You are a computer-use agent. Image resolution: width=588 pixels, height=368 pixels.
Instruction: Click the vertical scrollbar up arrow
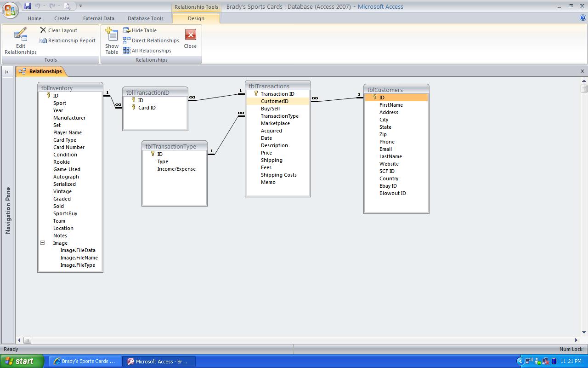pyautogui.click(x=584, y=81)
